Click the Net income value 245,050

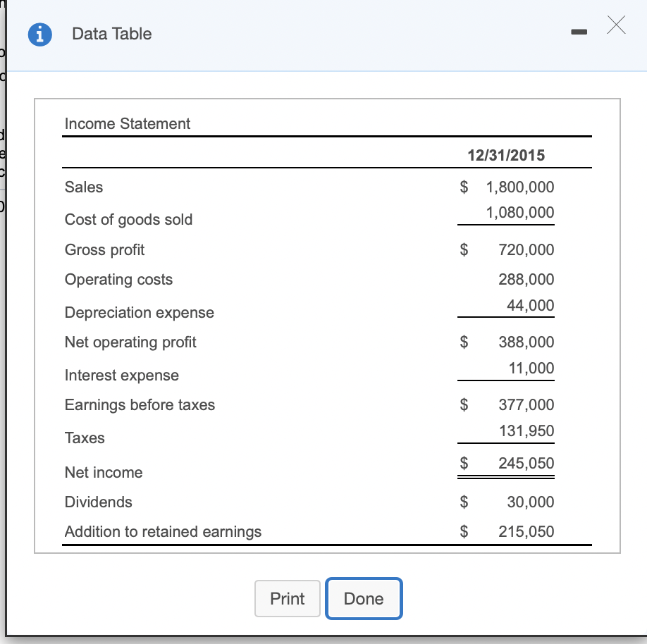(526, 463)
